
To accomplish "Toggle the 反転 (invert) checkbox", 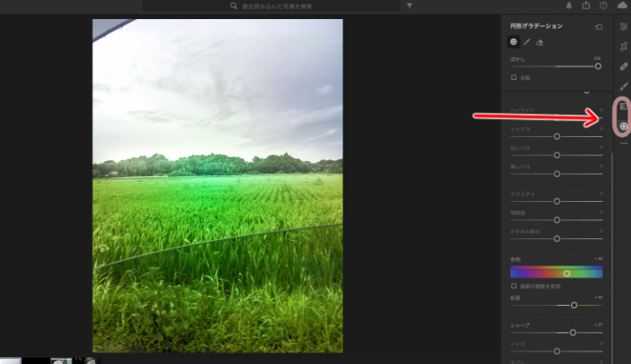I will point(513,77).
